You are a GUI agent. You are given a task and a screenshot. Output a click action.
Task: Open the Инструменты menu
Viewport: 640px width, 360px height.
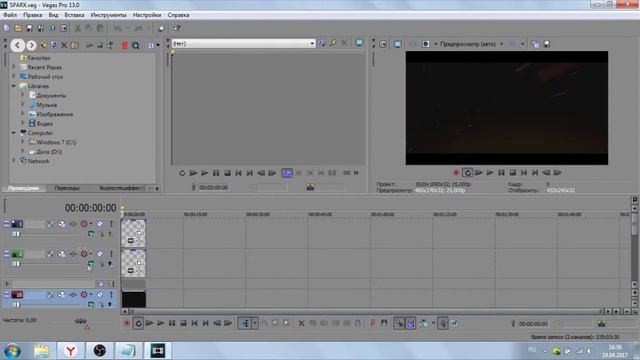109,15
